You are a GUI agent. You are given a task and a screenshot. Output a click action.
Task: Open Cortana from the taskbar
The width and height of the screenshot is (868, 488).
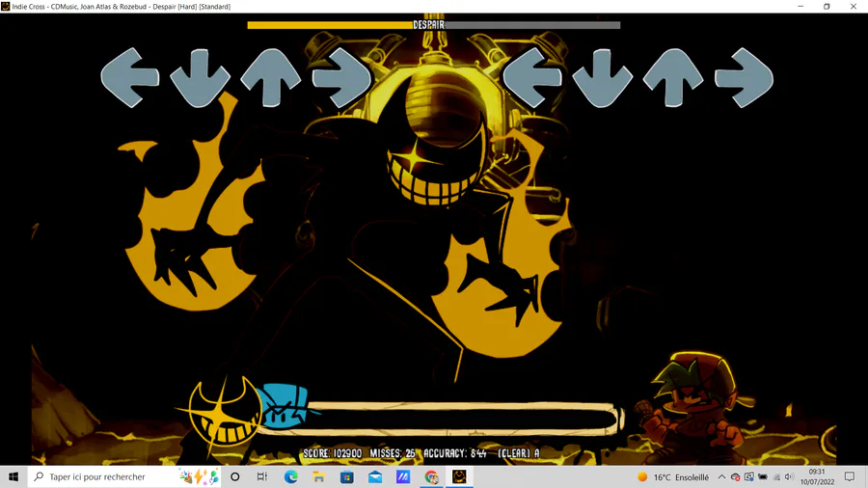tap(234, 476)
